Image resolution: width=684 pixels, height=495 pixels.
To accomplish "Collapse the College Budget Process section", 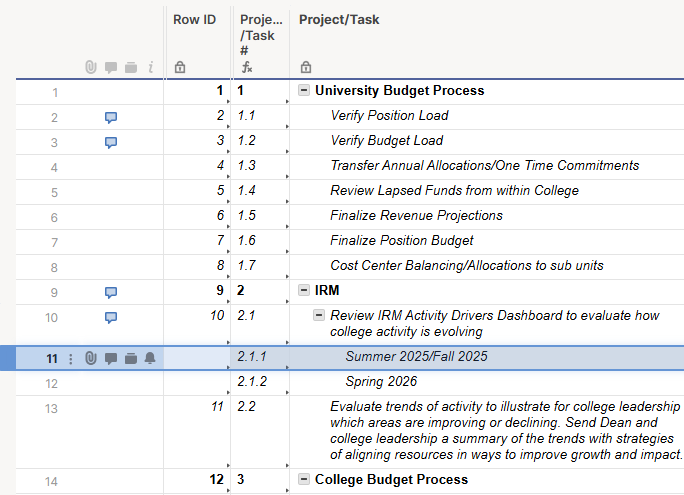I will [304, 480].
